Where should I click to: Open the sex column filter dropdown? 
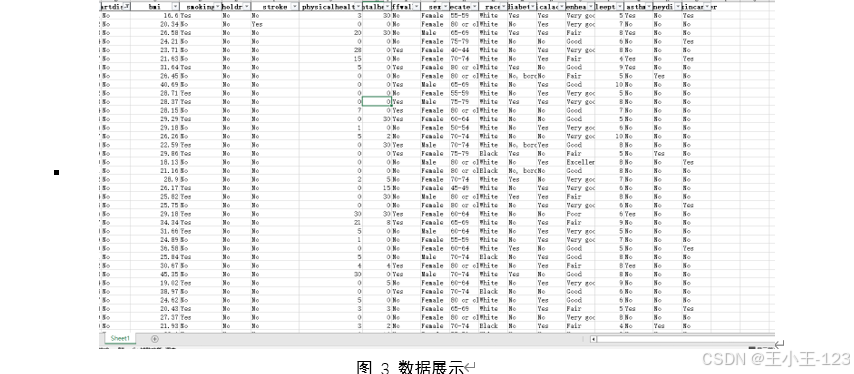[x=446, y=7]
